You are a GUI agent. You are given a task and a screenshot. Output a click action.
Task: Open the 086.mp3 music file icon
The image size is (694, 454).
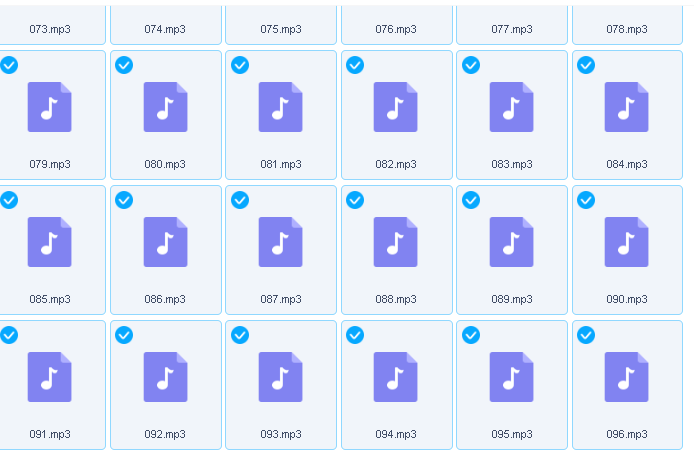165,242
